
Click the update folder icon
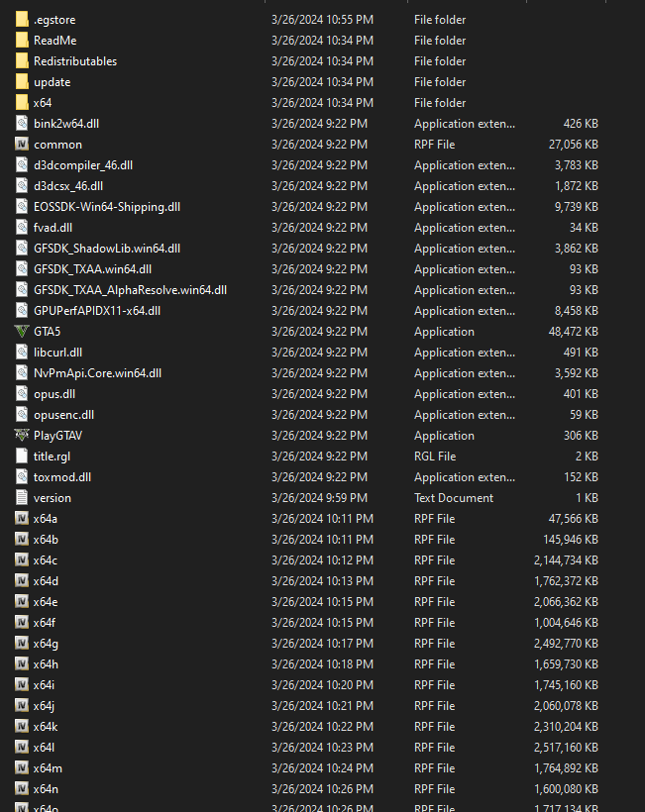22,82
